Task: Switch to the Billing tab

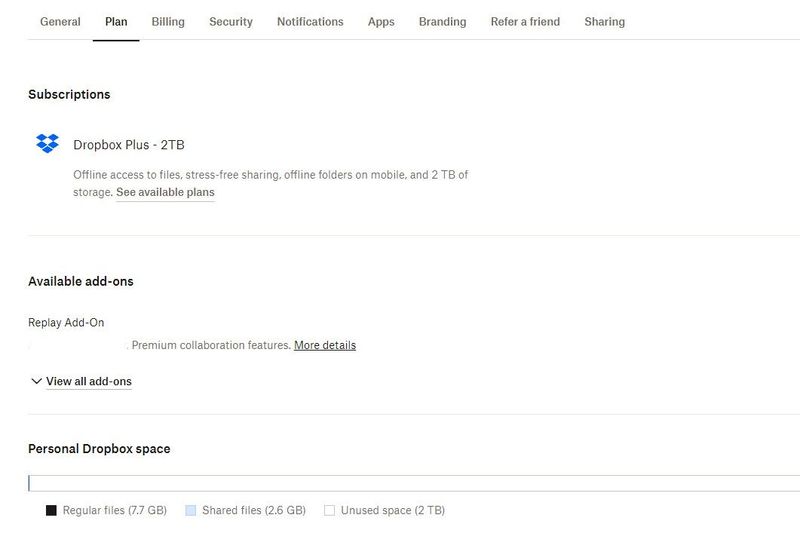Action: 168,21
